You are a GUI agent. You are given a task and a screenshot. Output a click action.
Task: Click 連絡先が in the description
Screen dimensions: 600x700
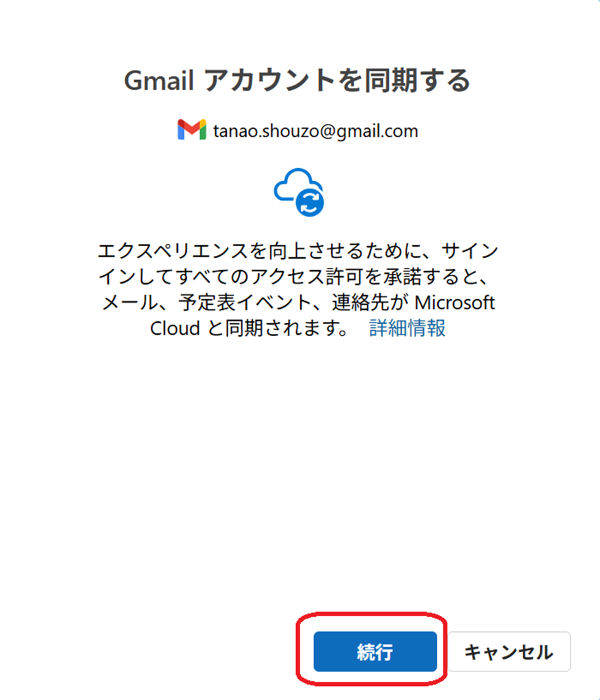(x=370, y=302)
